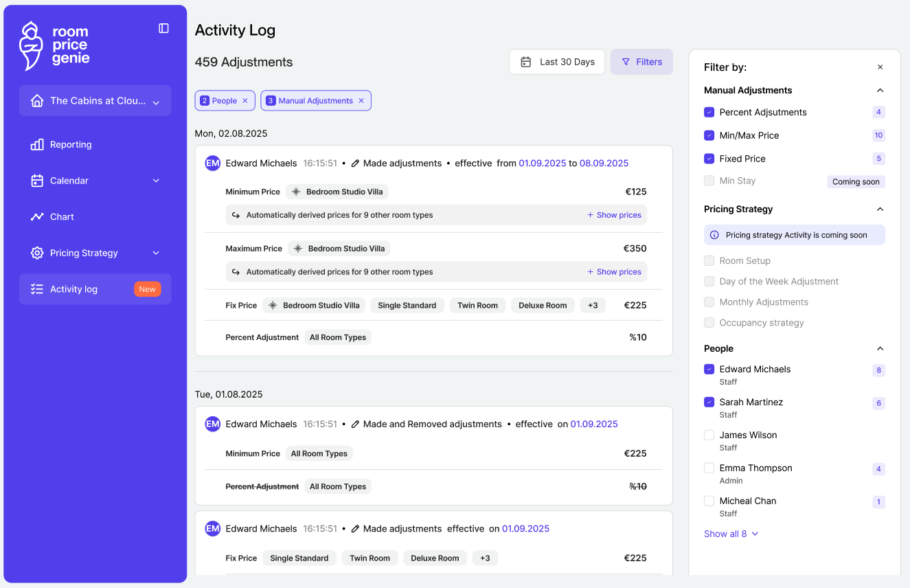Screen dimensions: 910x588
Task: Click the calendar icon in date range button
Action: pyautogui.click(x=526, y=62)
